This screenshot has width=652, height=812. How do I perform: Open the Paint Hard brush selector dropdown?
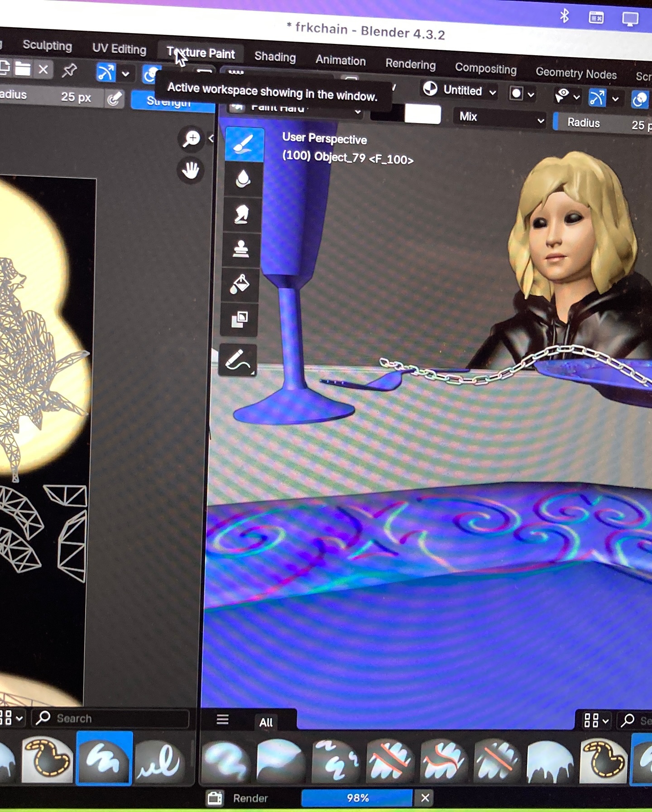click(296, 109)
